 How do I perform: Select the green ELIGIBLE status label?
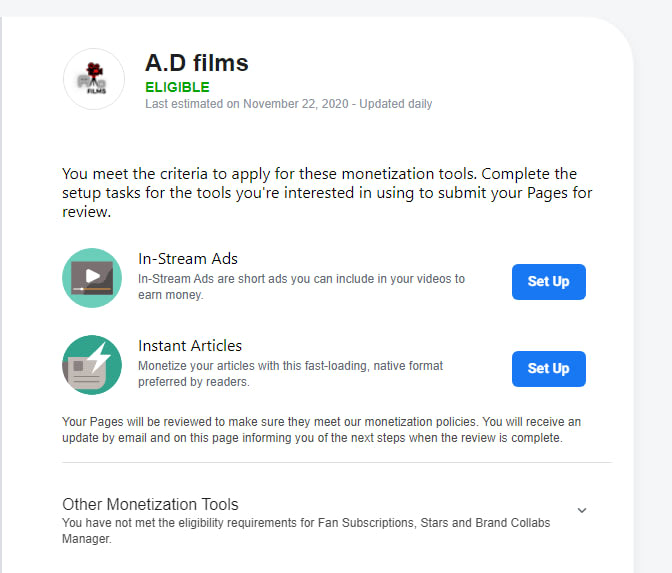177,87
